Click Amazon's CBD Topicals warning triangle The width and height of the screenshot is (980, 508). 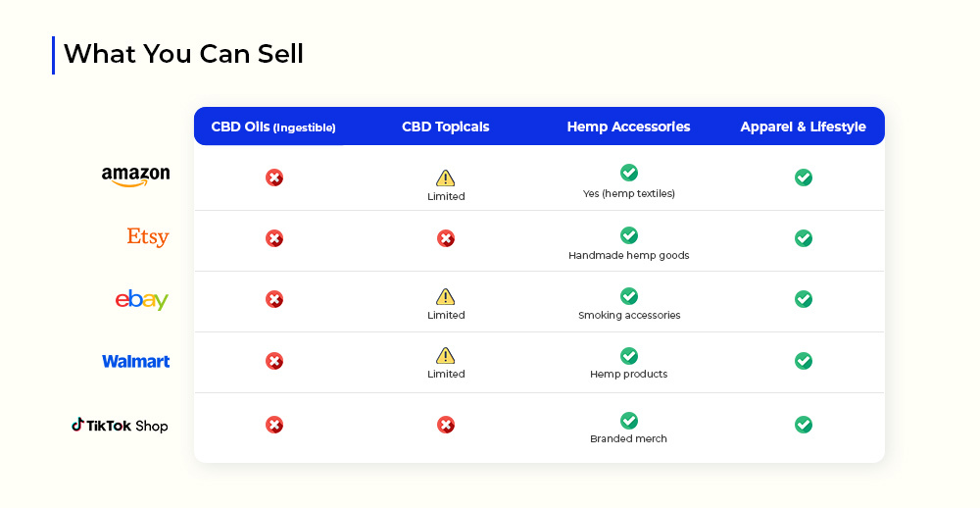point(445,178)
